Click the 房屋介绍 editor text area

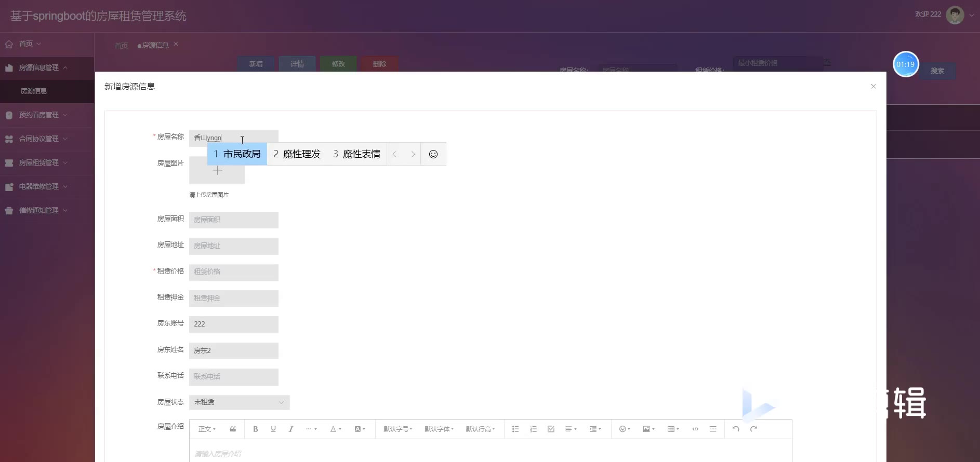coord(491,452)
